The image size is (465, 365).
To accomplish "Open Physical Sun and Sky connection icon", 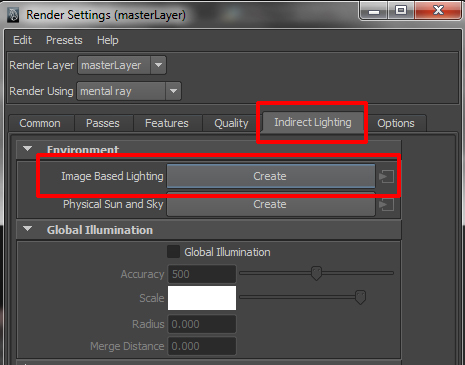I will (x=386, y=204).
